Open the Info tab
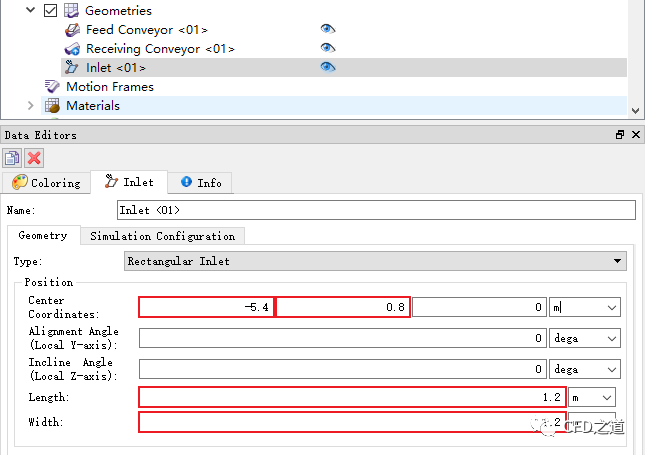 coord(201,183)
